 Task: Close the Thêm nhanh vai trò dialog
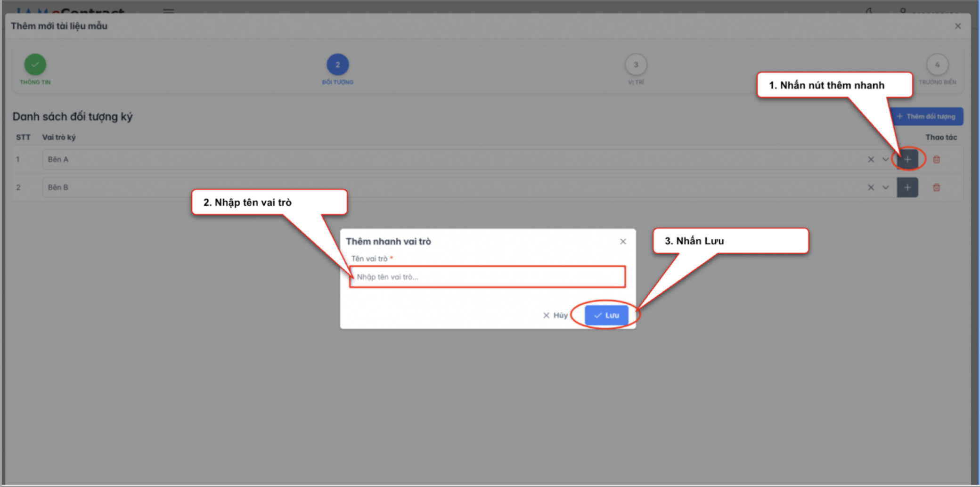(x=623, y=242)
